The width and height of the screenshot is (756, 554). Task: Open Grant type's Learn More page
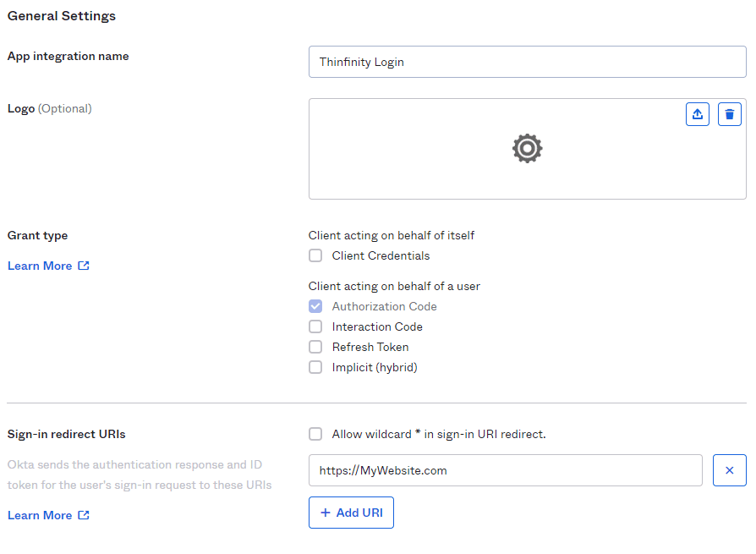[39, 265]
